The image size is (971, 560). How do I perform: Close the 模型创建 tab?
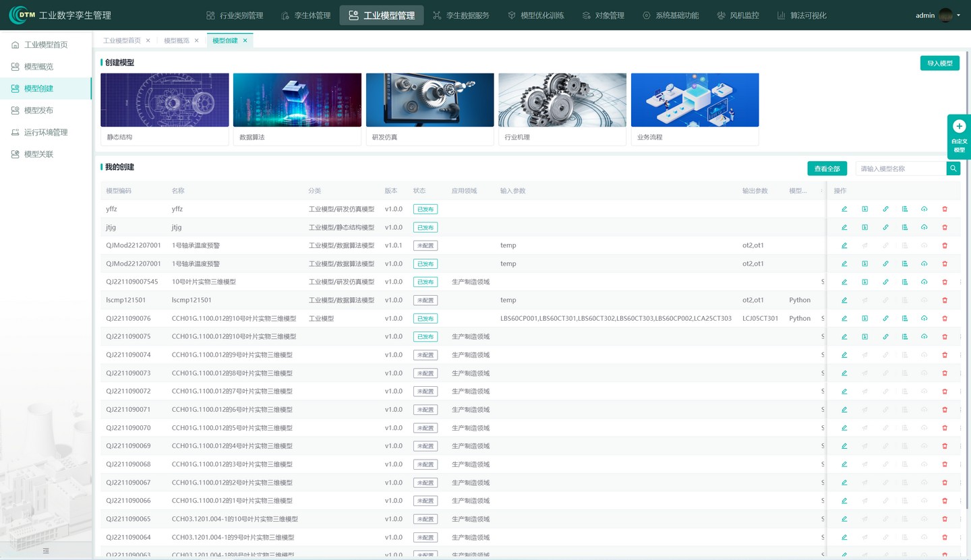tap(245, 40)
